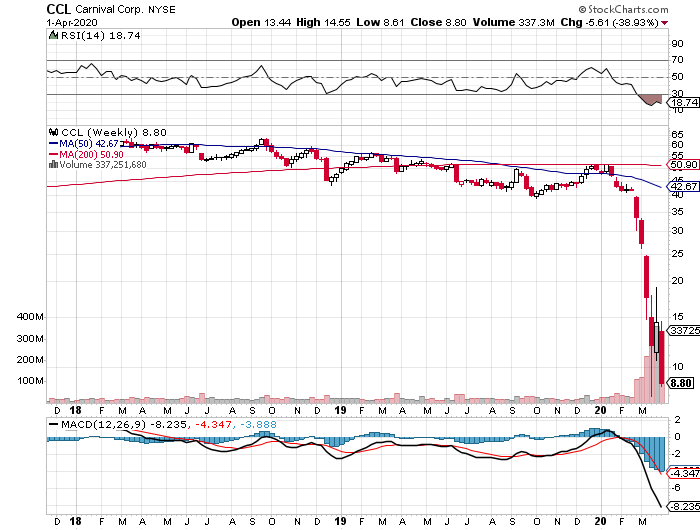Click the -8.235 tag on MACD axis
This screenshot has height=530, width=700.
tap(683, 506)
